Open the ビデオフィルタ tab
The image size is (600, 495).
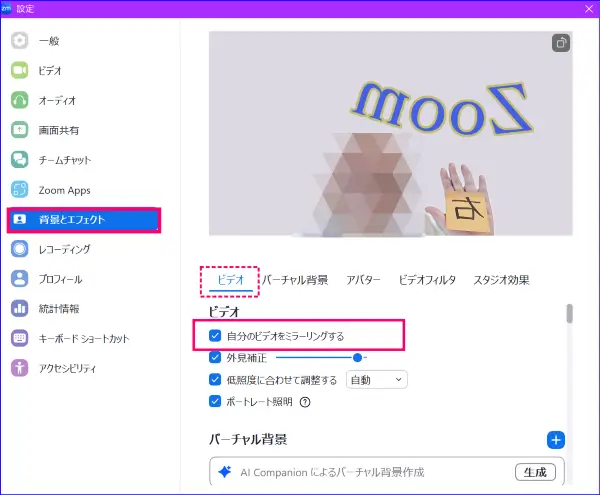[427, 280]
